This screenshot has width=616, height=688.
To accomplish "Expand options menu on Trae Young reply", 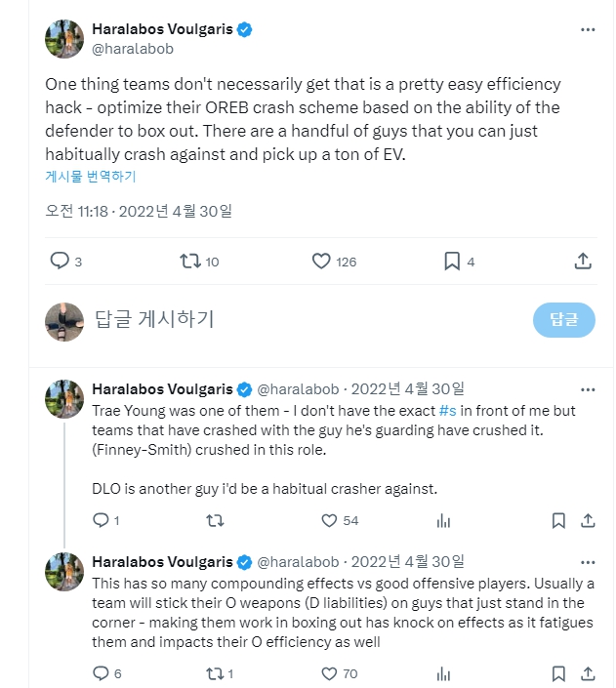I will pyautogui.click(x=588, y=389).
